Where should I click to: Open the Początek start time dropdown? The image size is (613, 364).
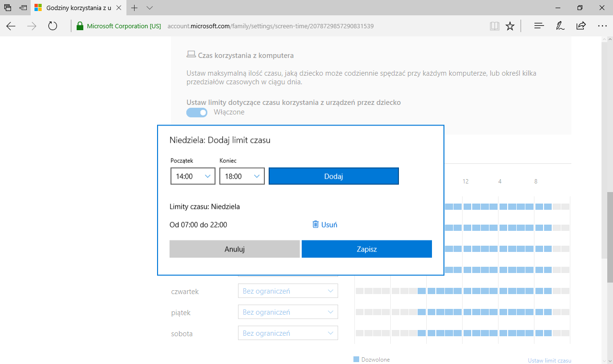193,176
